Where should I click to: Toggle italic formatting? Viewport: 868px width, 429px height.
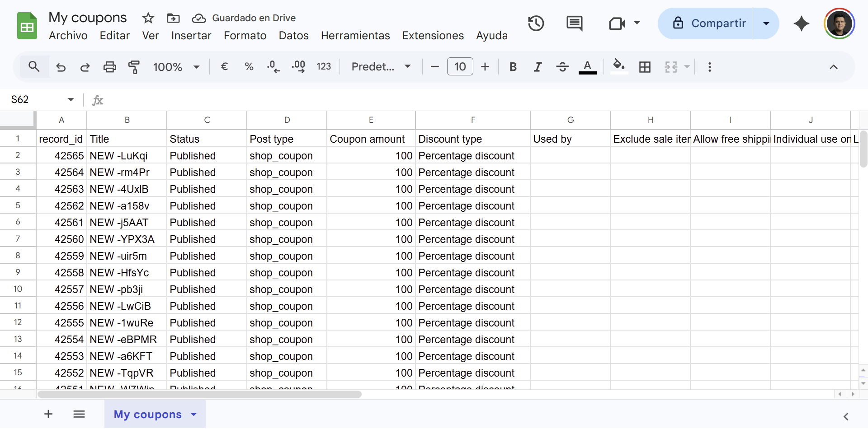click(x=537, y=67)
